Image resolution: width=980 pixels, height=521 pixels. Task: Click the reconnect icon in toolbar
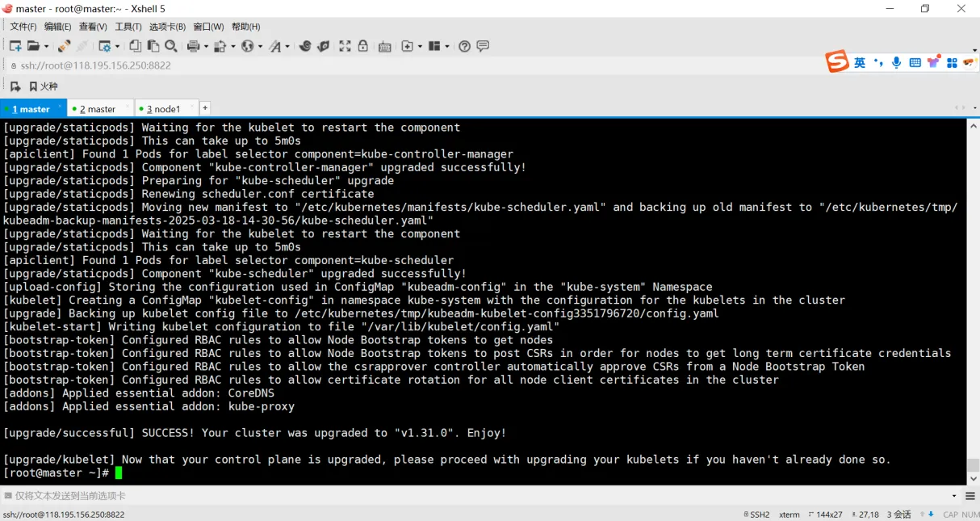click(64, 46)
